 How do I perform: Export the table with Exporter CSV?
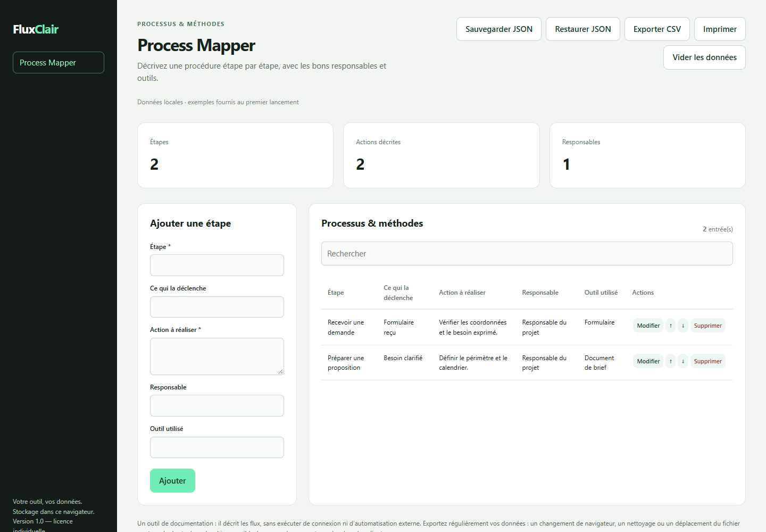click(657, 29)
